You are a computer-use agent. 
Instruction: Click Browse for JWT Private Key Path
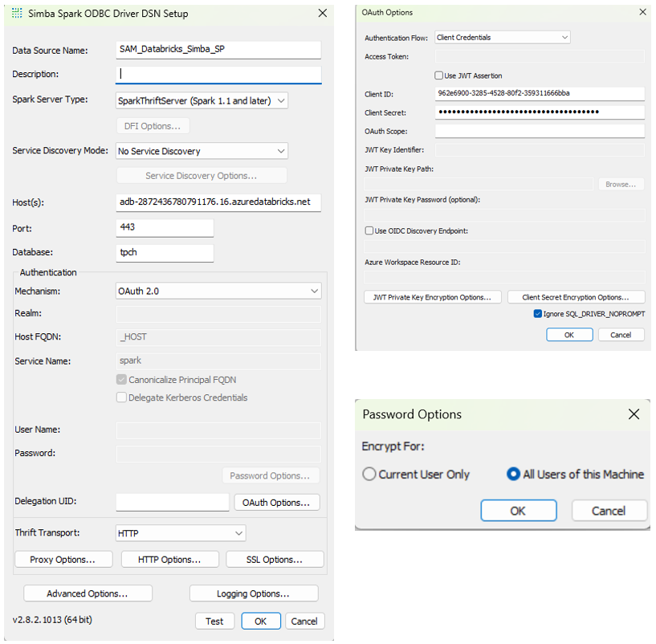click(621, 184)
